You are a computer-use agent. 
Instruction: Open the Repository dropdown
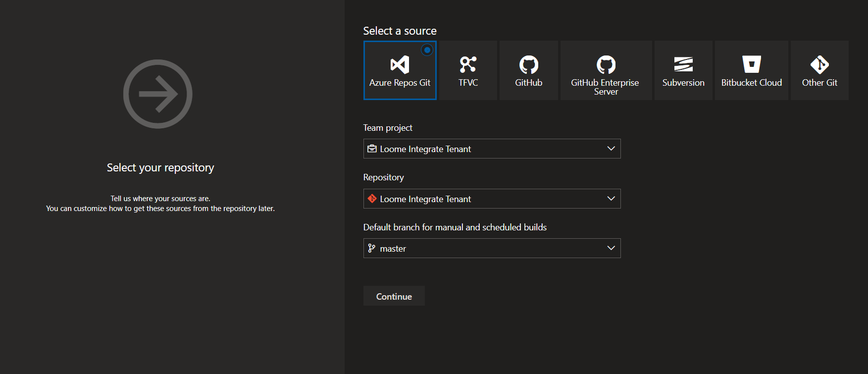(492, 199)
